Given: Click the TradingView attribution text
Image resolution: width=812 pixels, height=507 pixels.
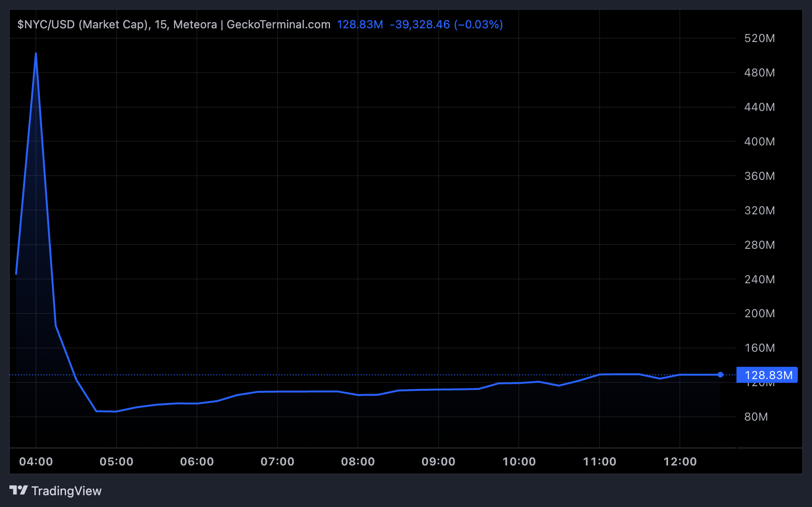Looking at the screenshot, I should tap(66, 491).
